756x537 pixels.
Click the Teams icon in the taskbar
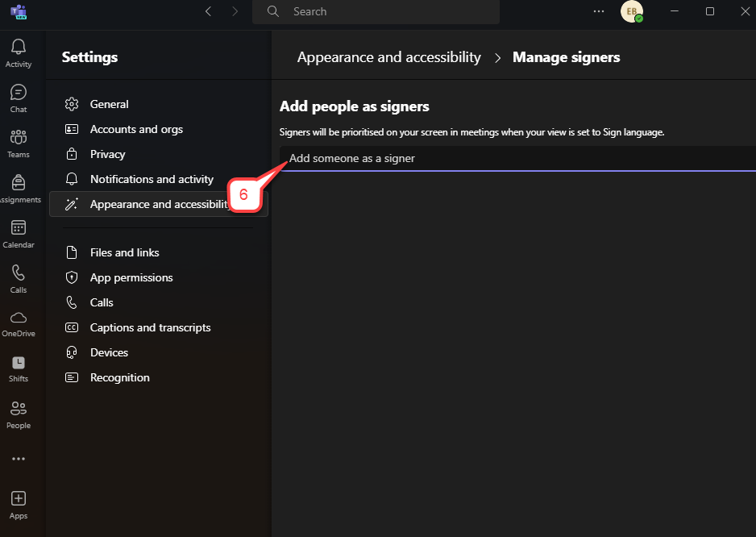19,12
